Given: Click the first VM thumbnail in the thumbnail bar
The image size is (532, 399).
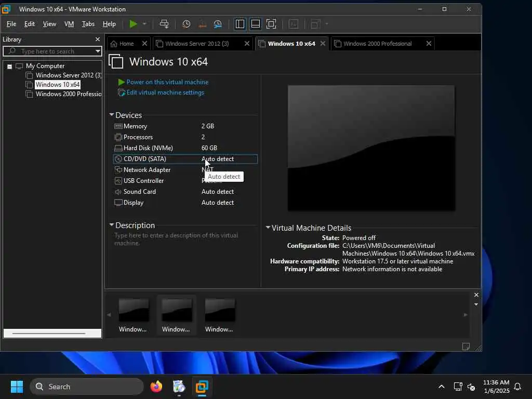Looking at the screenshot, I should [x=134, y=315].
